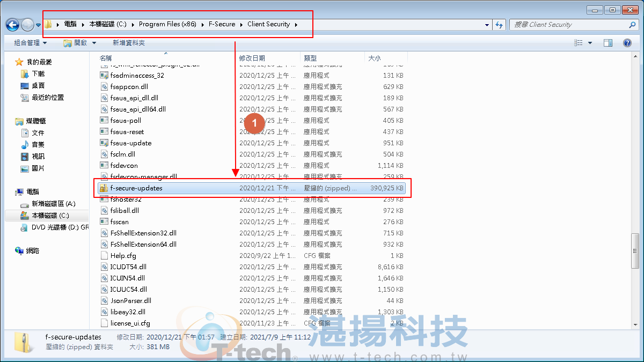Image resolution: width=644 pixels, height=362 pixels.
Task: Click the 新增資料夾 toolbar button
Action: (x=129, y=43)
